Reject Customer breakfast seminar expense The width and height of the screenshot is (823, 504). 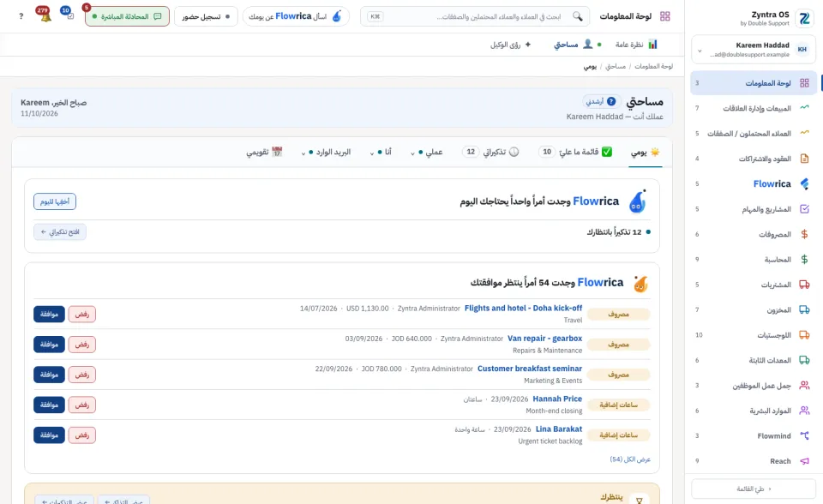coord(82,375)
